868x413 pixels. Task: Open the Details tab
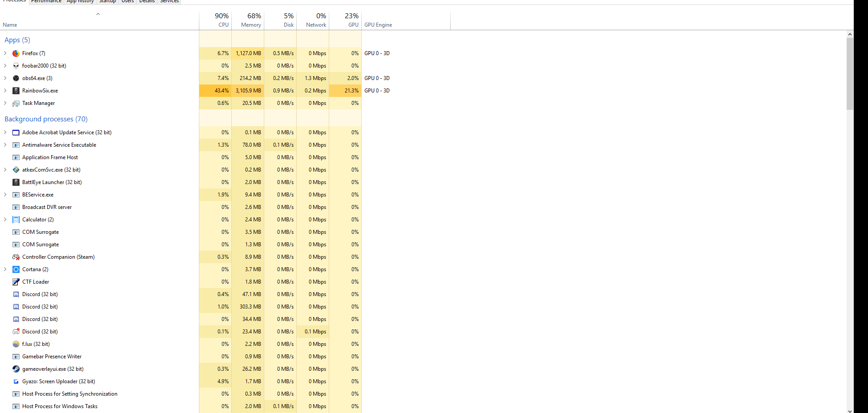147,2
